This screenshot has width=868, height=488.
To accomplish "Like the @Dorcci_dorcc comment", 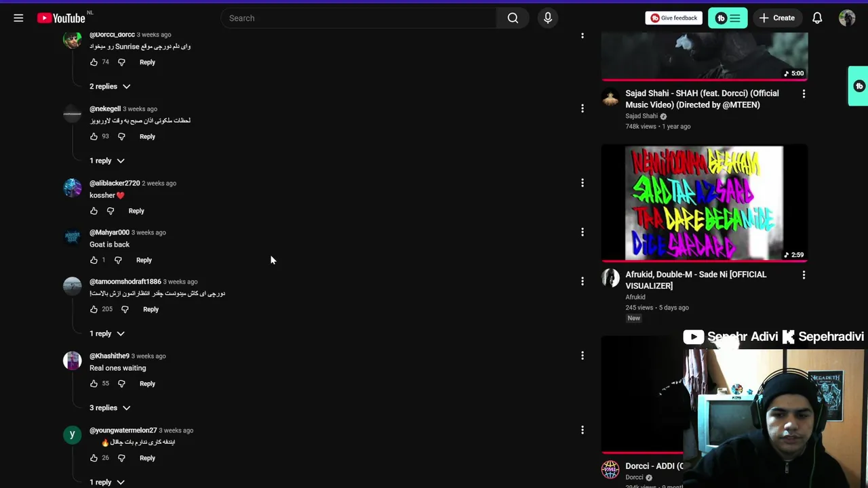I will point(94,62).
